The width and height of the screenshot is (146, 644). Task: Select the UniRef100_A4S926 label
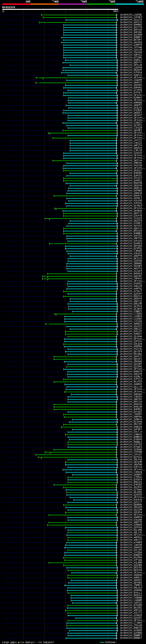[131, 42]
